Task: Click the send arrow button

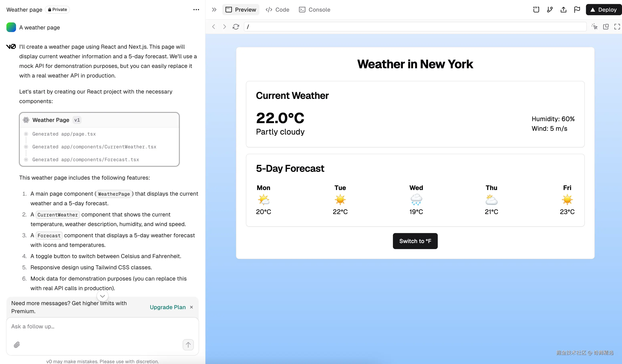Action: [x=188, y=345]
